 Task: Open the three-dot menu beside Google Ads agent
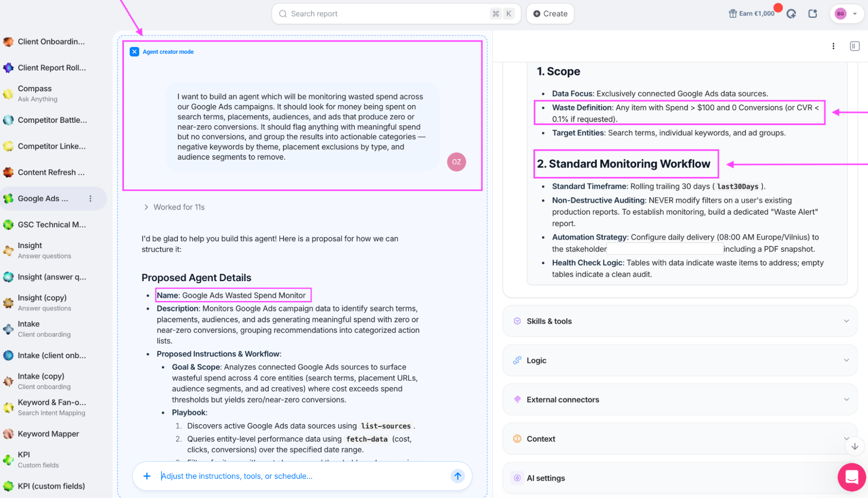(90, 198)
